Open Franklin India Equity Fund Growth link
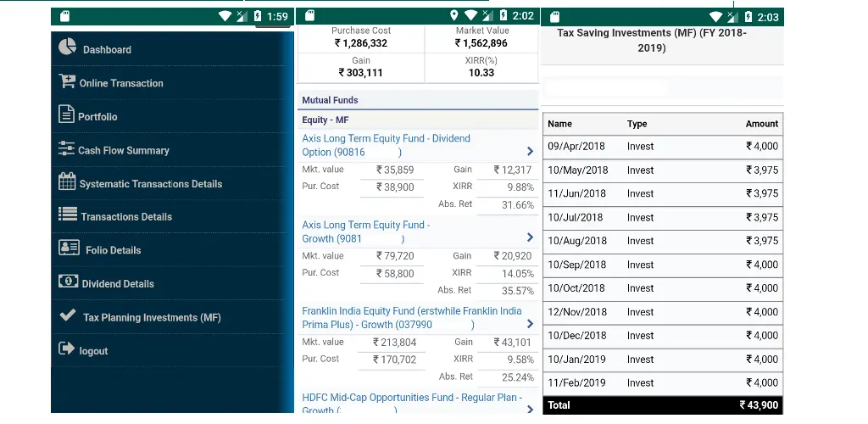 click(x=412, y=318)
